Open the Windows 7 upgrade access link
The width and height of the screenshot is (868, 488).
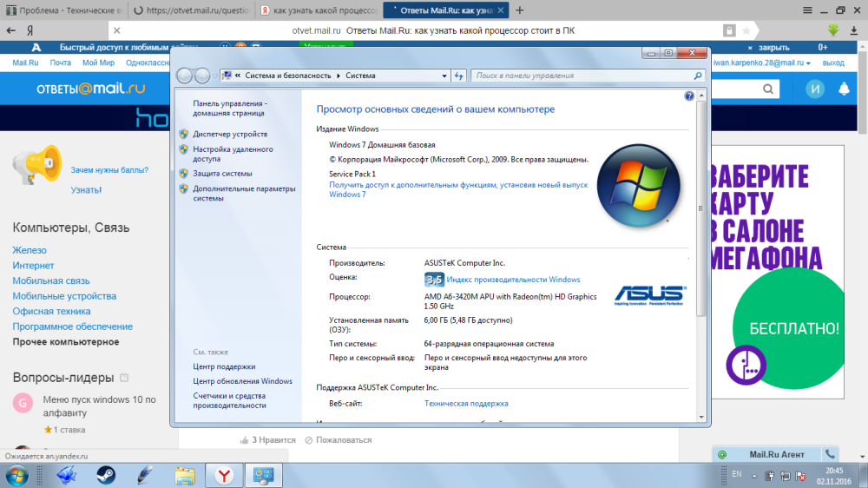click(458, 189)
